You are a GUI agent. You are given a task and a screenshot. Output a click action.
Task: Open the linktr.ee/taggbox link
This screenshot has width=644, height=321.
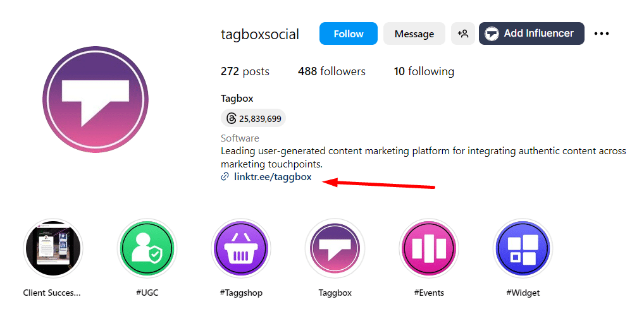point(273,177)
